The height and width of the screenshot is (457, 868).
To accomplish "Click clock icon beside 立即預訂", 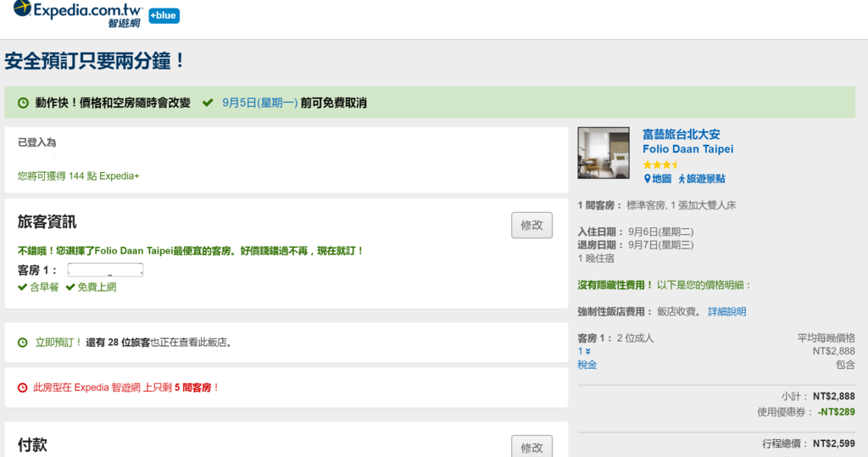I will [23, 343].
